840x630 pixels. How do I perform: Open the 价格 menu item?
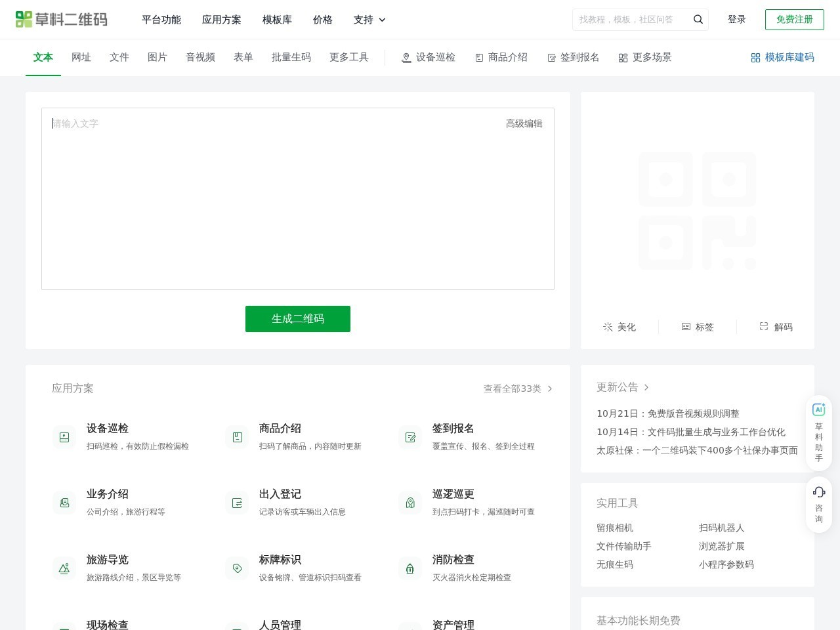pos(323,20)
